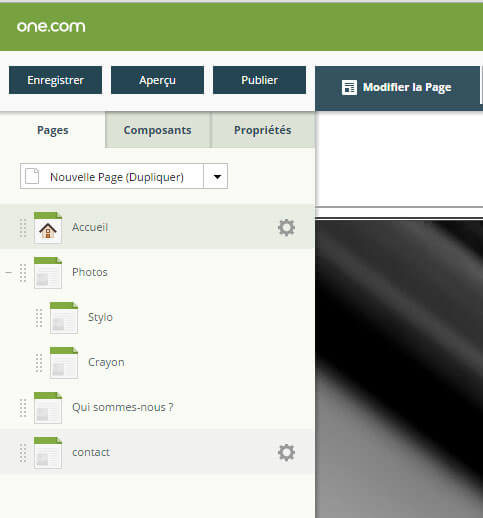Click the Qui sommes-nous page icon
This screenshot has height=518, width=483.
[x=48, y=408]
